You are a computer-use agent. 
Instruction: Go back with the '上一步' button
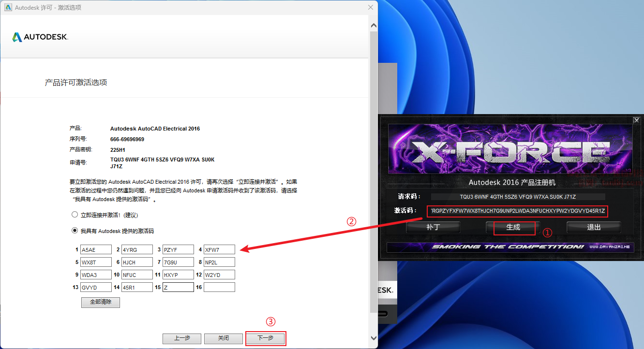point(181,338)
